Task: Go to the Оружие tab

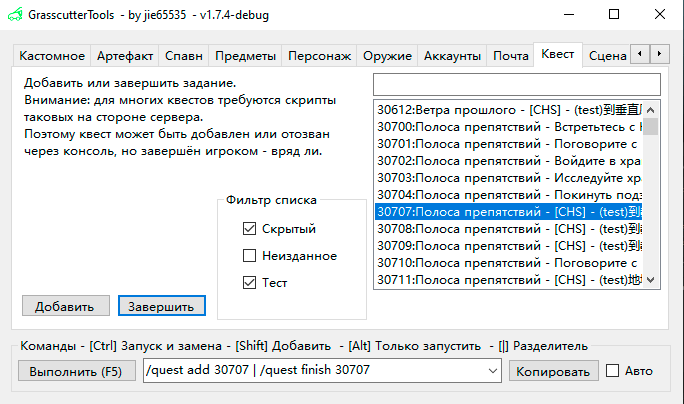Action: pos(387,56)
